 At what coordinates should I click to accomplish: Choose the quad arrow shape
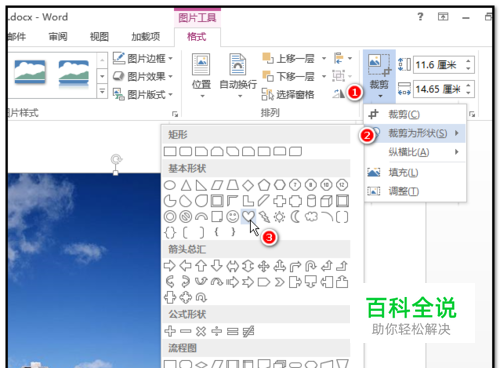(x=264, y=266)
